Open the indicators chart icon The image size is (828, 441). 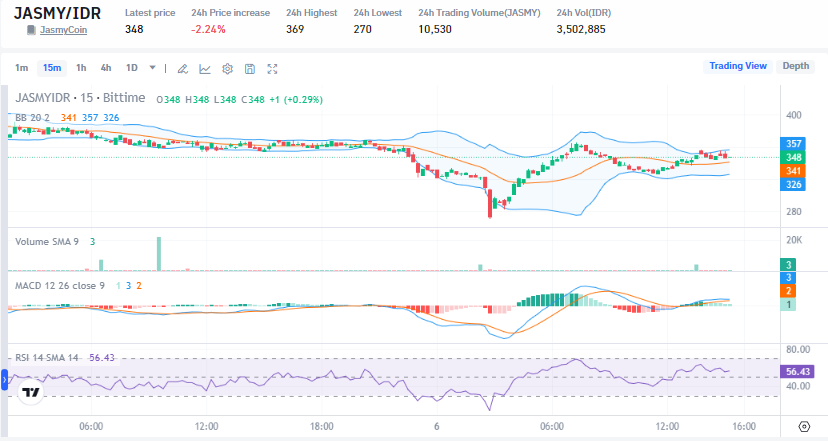point(205,69)
